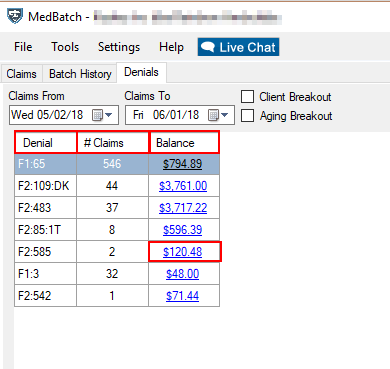Click the 37 claims count cell

coord(112,208)
